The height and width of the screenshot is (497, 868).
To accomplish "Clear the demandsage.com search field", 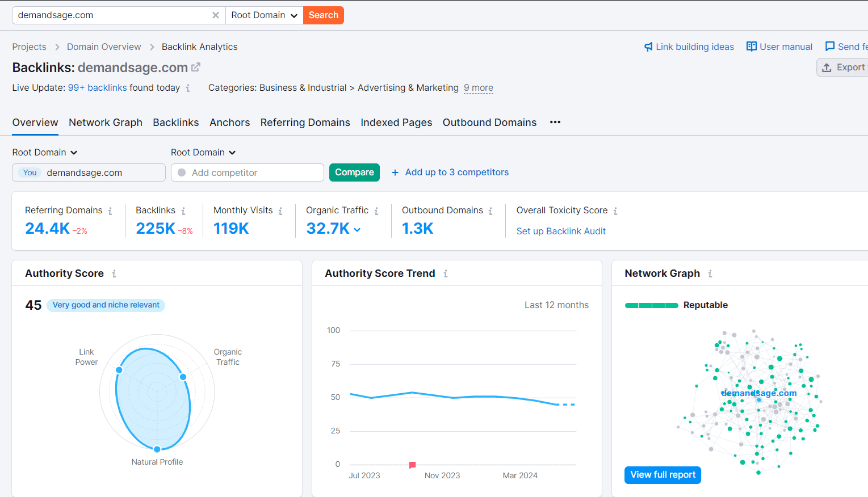I will (215, 15).
